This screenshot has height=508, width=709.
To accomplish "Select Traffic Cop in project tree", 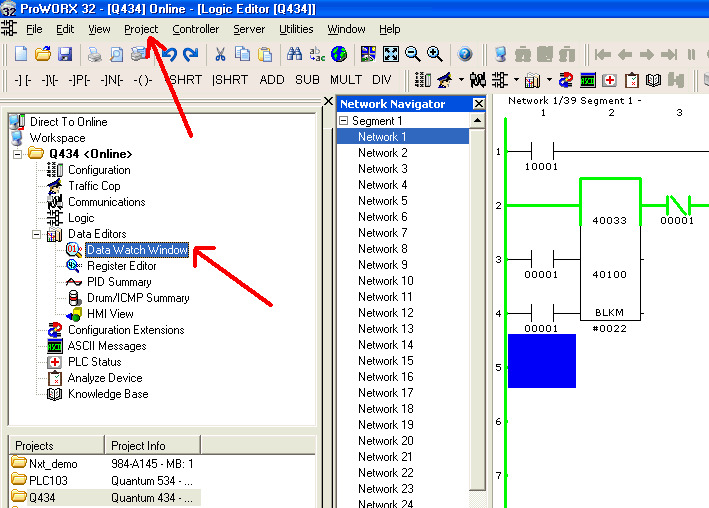I will pos(94,186).
